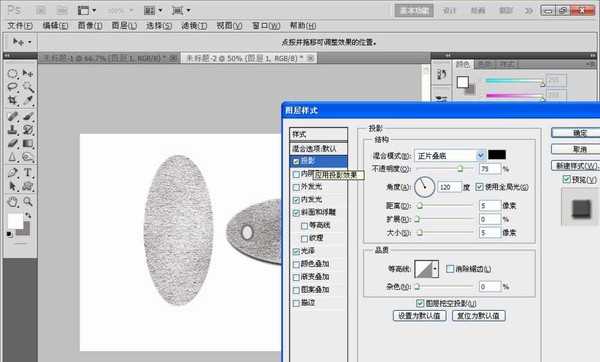Select the Elliptical Marquee tool

click(13, 73)
